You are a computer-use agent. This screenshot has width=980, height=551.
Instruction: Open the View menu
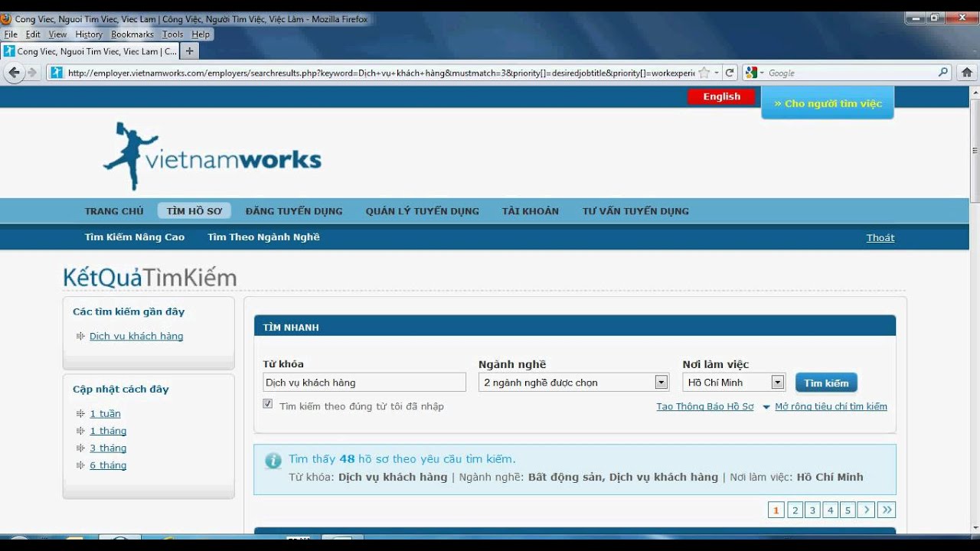click(58, 34)
